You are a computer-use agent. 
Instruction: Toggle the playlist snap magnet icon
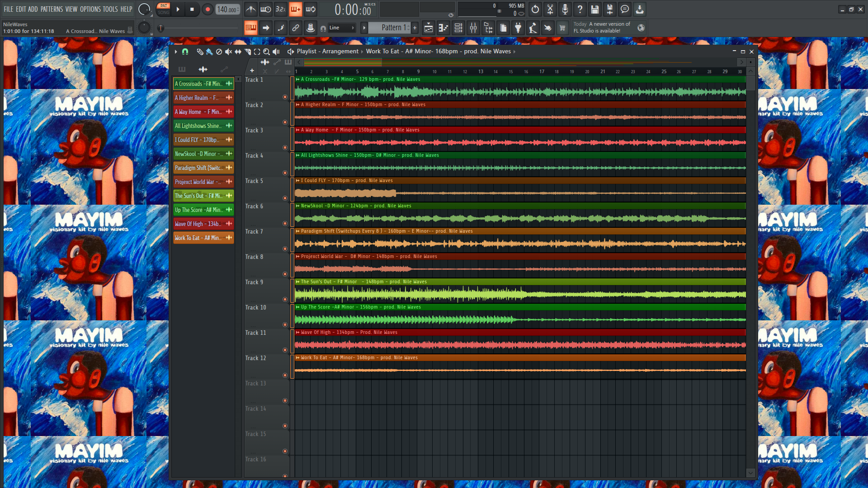click(x=185, y=52)
